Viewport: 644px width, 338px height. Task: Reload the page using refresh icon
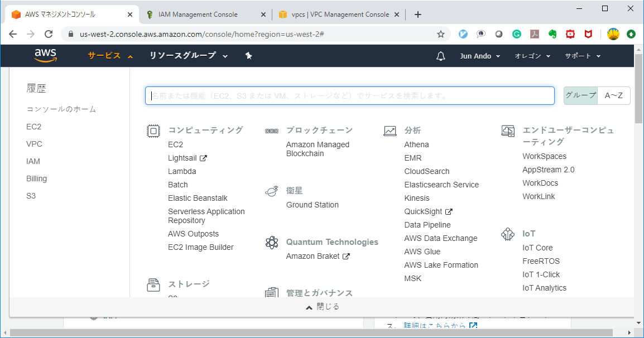[49, 34]
